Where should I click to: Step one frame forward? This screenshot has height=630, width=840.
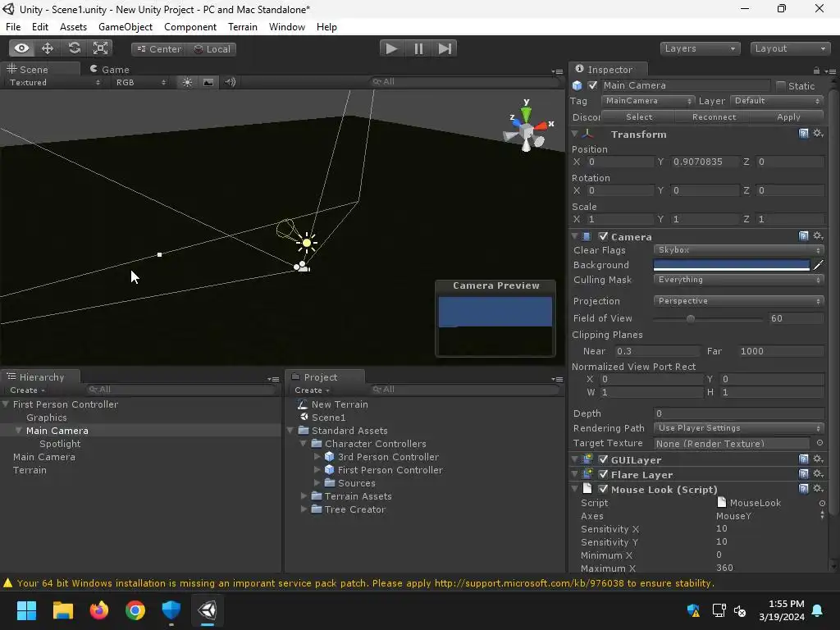point(445,48)
